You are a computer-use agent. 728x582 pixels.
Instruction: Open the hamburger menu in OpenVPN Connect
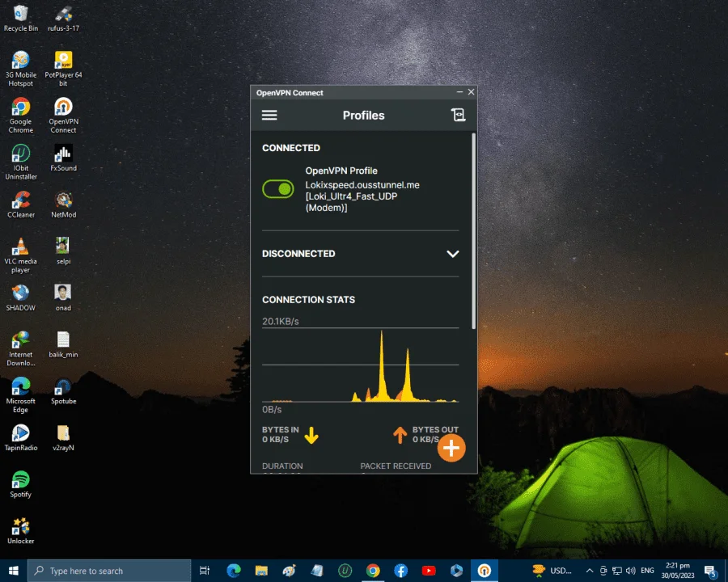click(x=269, y=115)
